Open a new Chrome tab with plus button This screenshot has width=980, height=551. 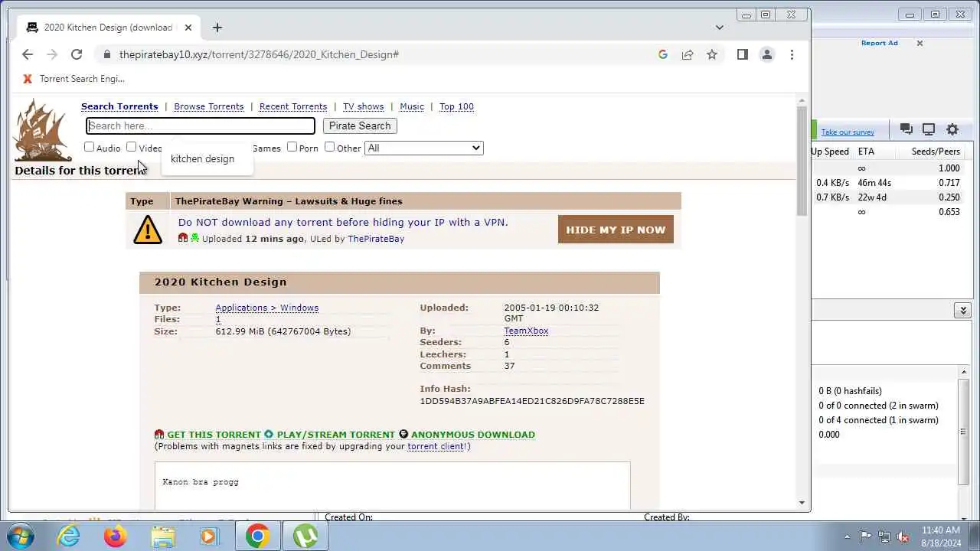(217, 28)
